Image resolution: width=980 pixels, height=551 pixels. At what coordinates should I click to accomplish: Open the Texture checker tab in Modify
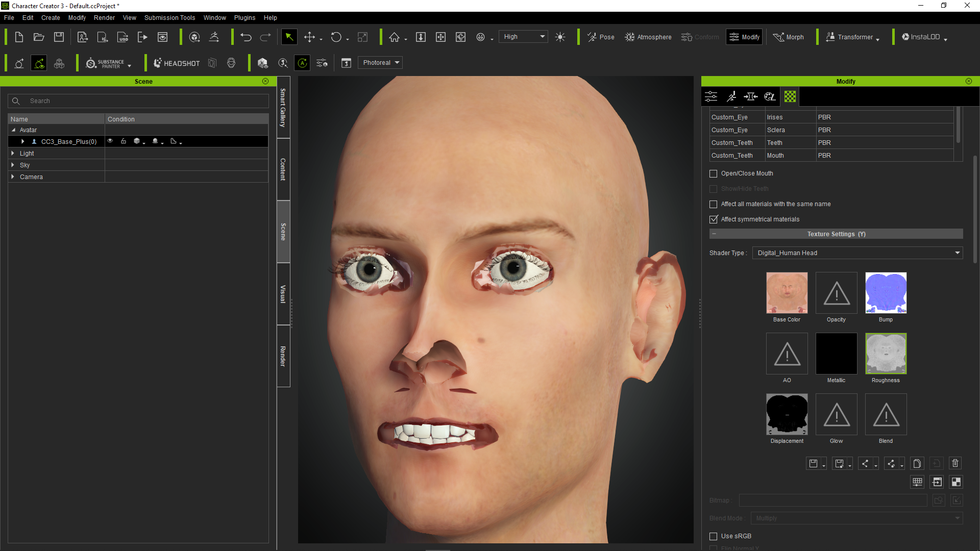pos(790,96)
